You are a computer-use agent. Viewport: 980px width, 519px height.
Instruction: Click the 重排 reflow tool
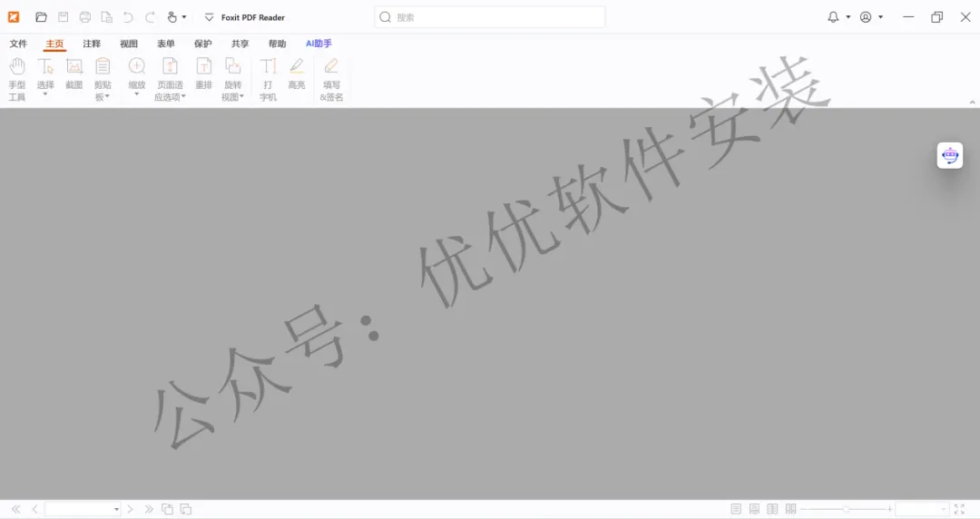tap(204, 73)
